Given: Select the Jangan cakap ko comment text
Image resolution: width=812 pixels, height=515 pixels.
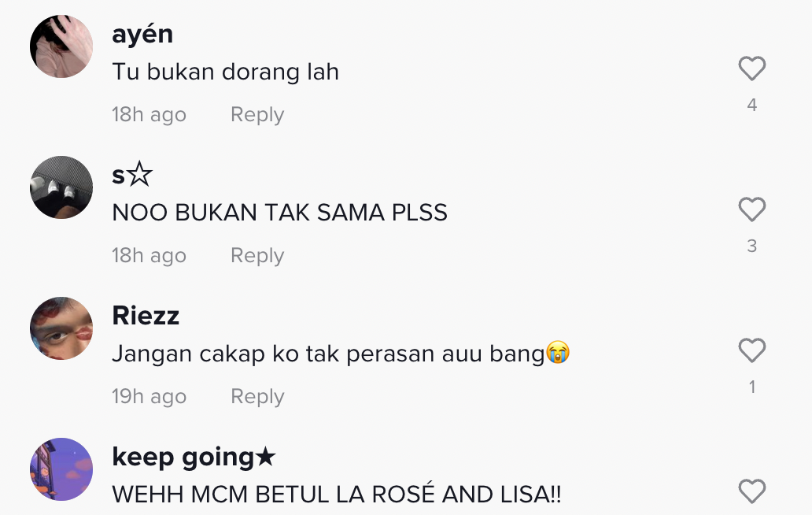Looking at the screenshot, I should (x=341, y=354).
